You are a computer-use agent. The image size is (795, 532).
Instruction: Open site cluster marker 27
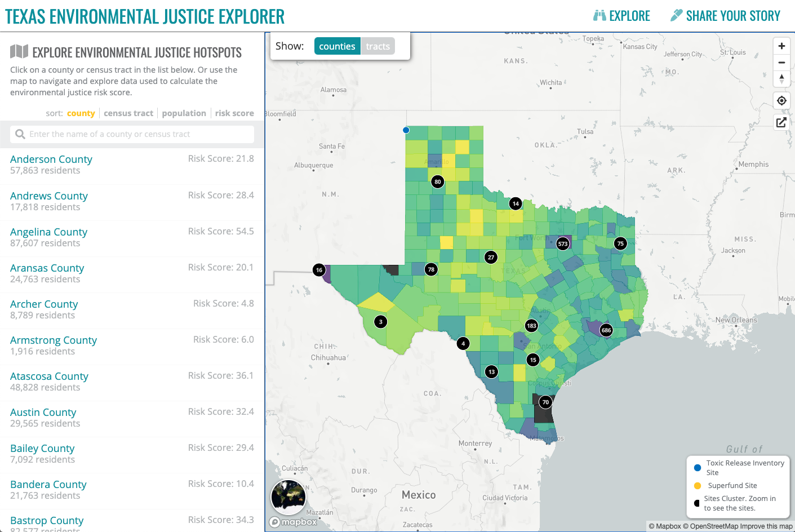point(491,257)
